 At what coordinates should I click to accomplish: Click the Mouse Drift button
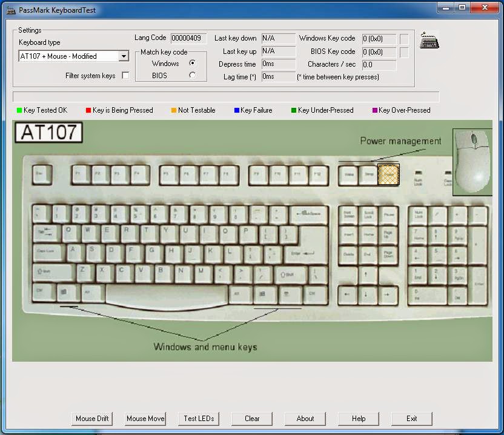[x=92, y=419]
